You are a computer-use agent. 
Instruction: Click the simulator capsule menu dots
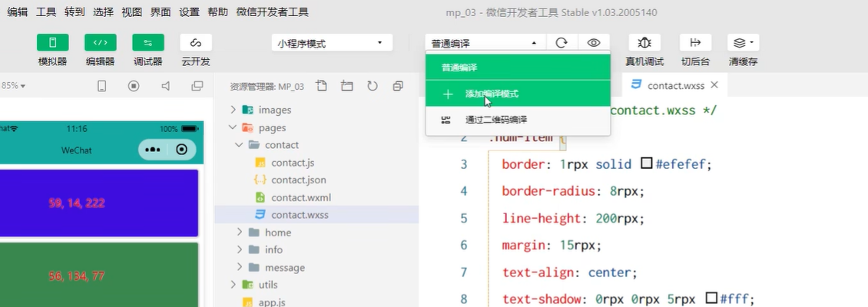point(153,150)
